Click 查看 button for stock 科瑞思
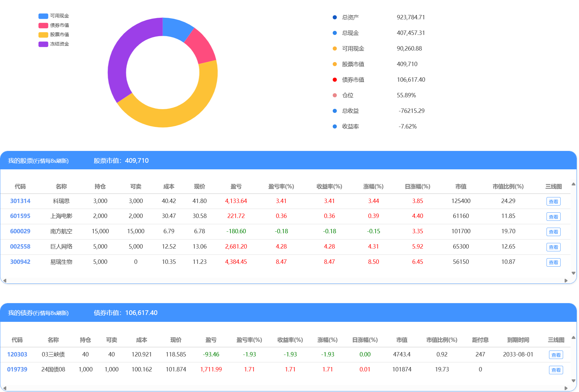 [553, 201]
